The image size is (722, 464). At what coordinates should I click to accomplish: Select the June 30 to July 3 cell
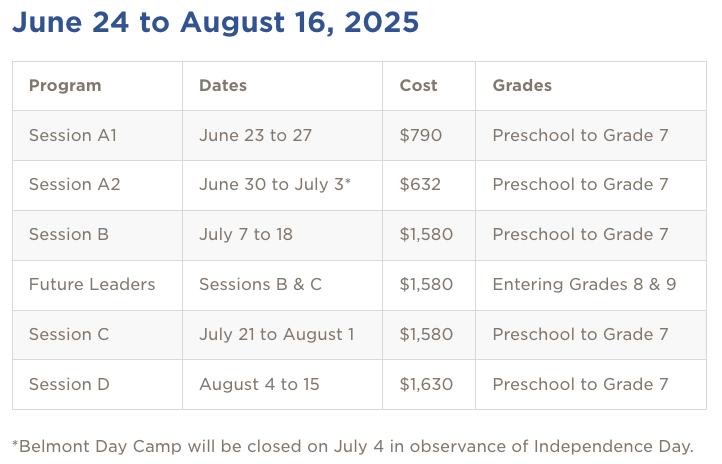click(x=275, y=185)
